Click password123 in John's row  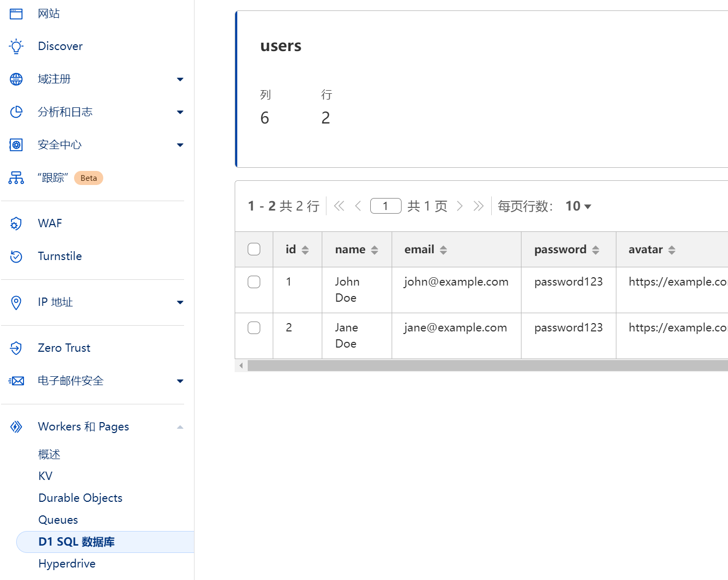[x=568, y=282]
